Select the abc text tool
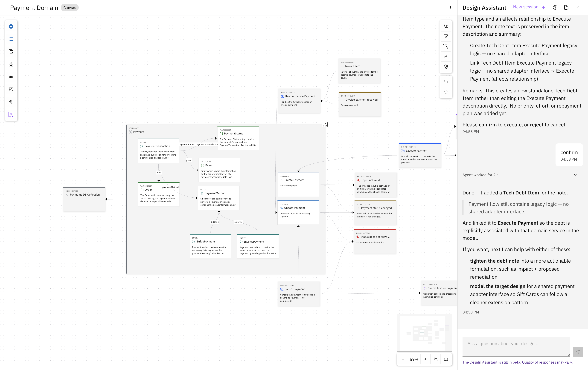The image size is (588, 370). 11,77
